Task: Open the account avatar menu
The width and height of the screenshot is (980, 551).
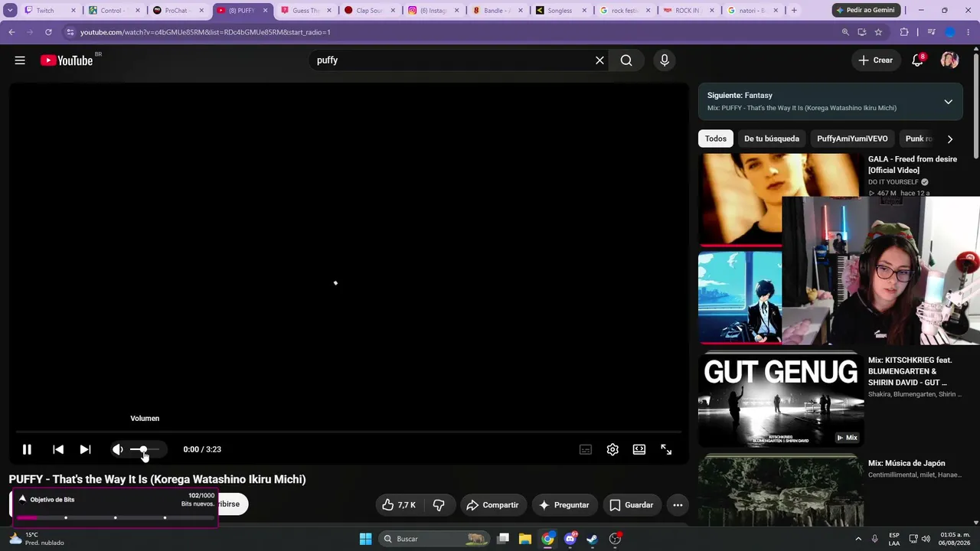Action: click(949, 60)
